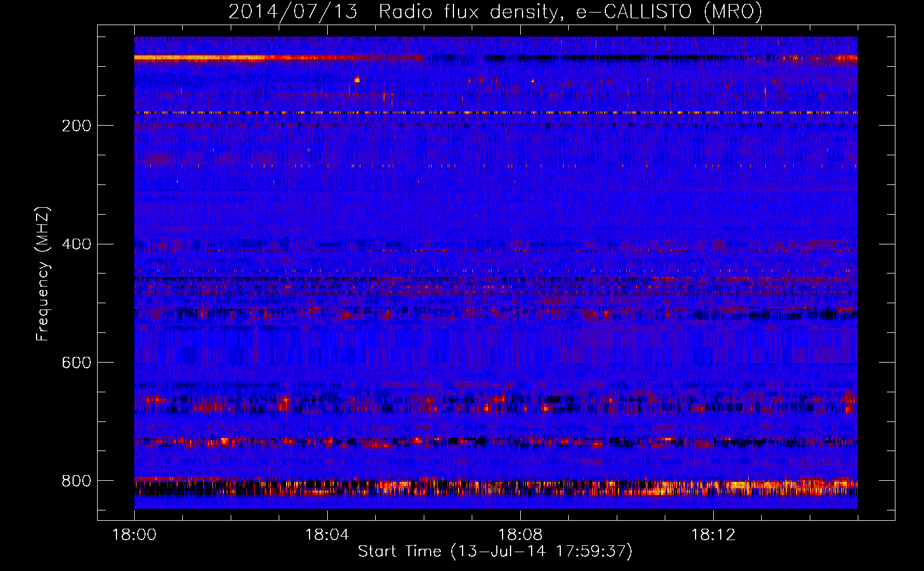Click the "Start Time (13-Jul-14 17:59:37)" axis label
Viewport: 924px width, 571px height.
pyautogui.click(x=495, y=552)
